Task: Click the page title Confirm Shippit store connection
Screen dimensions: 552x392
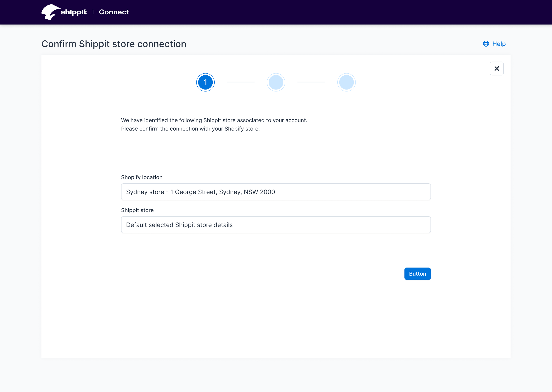Action: [113, 44]
